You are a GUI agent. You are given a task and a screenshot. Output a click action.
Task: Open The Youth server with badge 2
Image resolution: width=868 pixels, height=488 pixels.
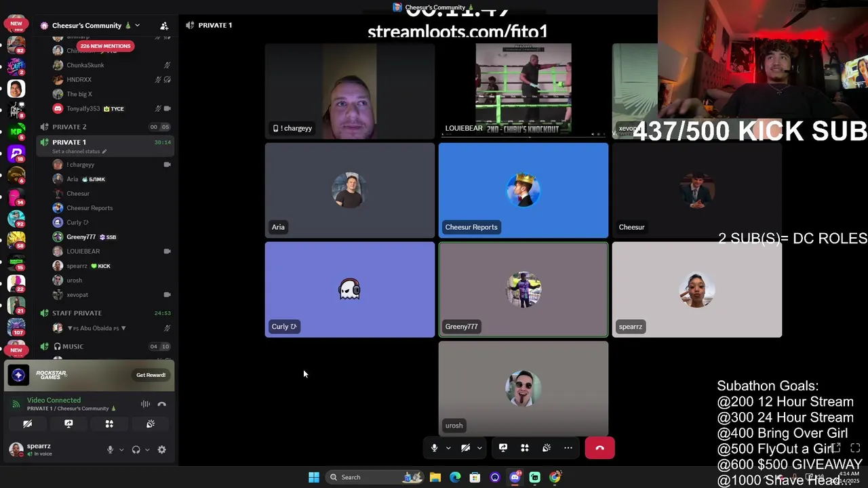16,66
